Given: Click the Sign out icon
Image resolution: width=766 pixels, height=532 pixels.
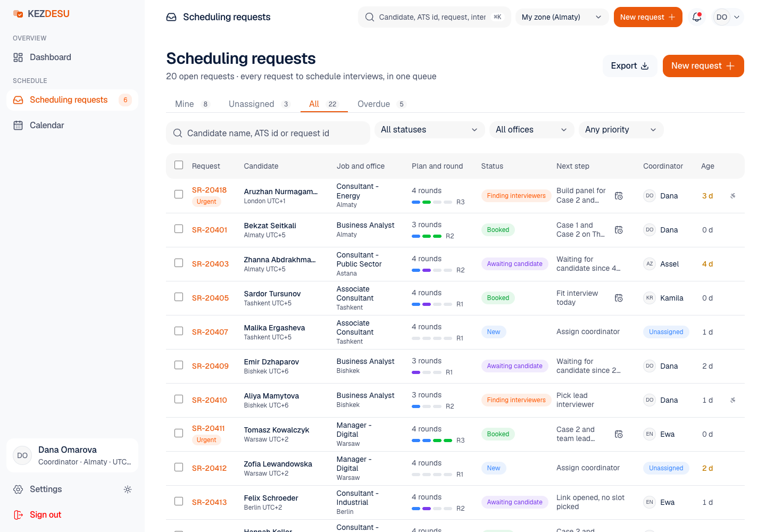Looking at the screenshot, I should click(x=18, y=515).
